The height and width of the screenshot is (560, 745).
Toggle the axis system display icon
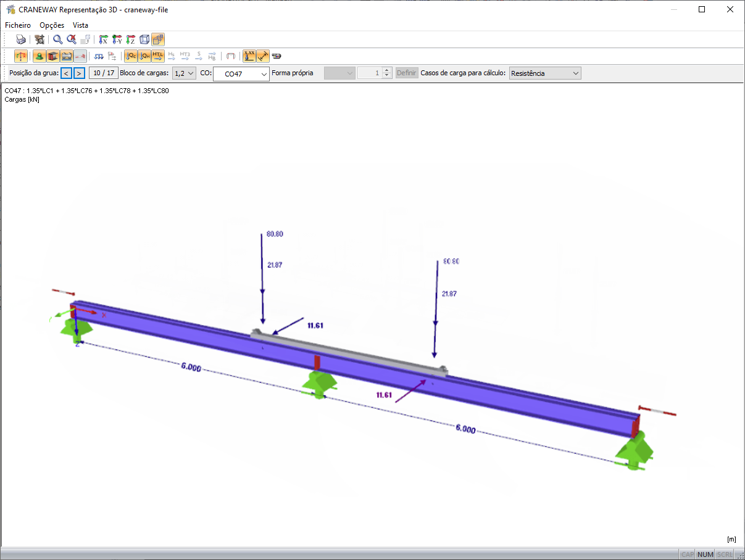[x=21, y=56]
